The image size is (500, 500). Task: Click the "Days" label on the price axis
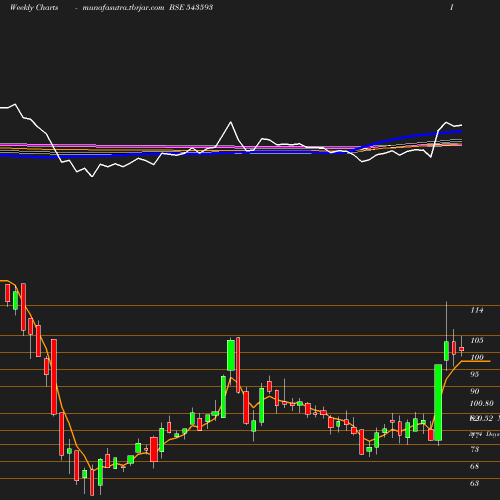point(493,434)
